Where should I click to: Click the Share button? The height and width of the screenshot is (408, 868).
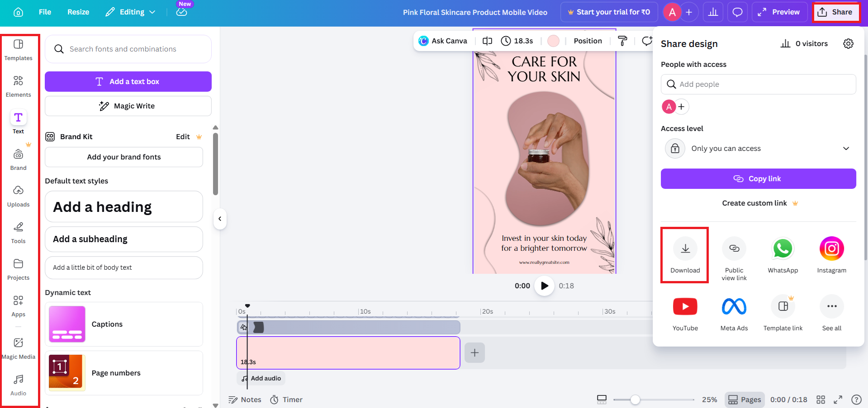[x=836, y=12]
